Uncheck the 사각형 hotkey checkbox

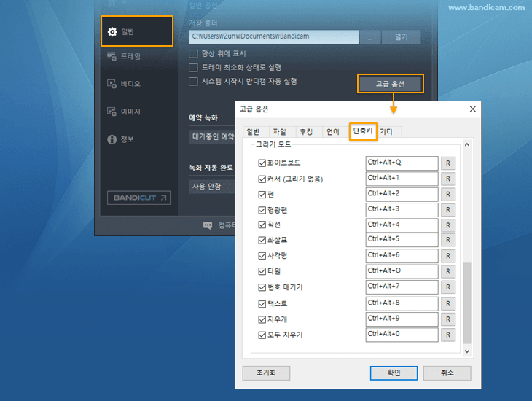pos(262,256)
